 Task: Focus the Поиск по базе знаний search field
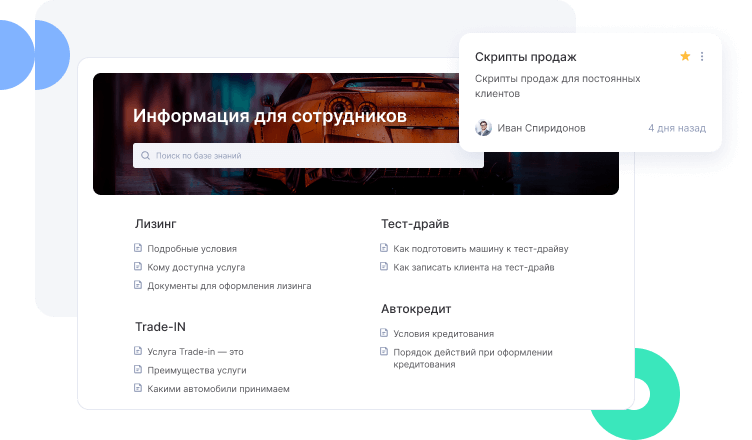[308, 155]
